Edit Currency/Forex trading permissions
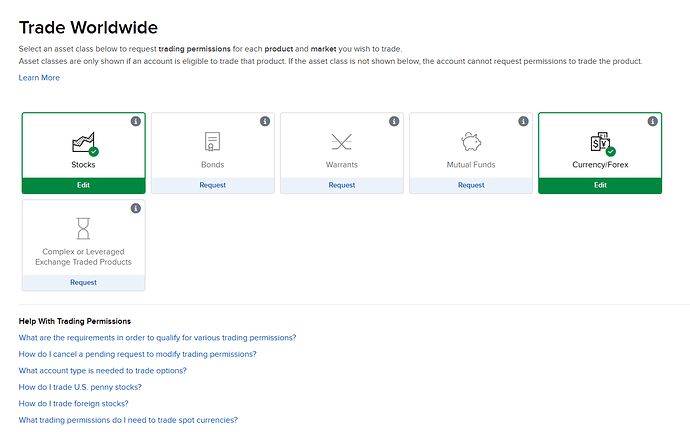Screen dimensions: 690x432 pyautogui.click(x=600, y=185)
